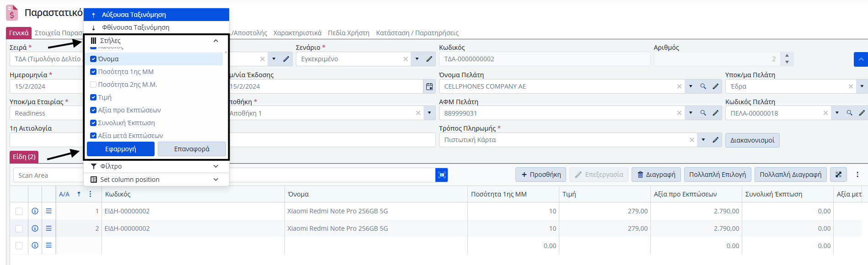The height and width of the screenshot is (265, 868).
Task: Open row 2 details lines icon
Action: coord(48,228)
